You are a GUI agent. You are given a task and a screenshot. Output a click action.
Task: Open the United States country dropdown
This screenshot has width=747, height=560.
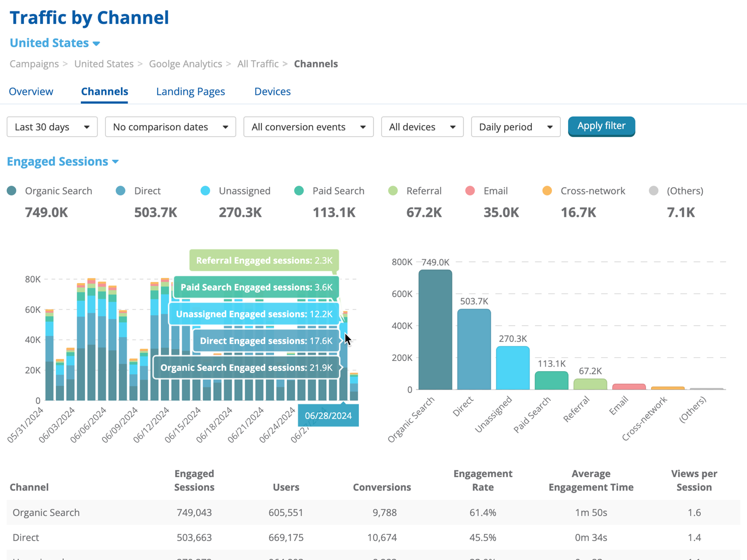point(55,43)
